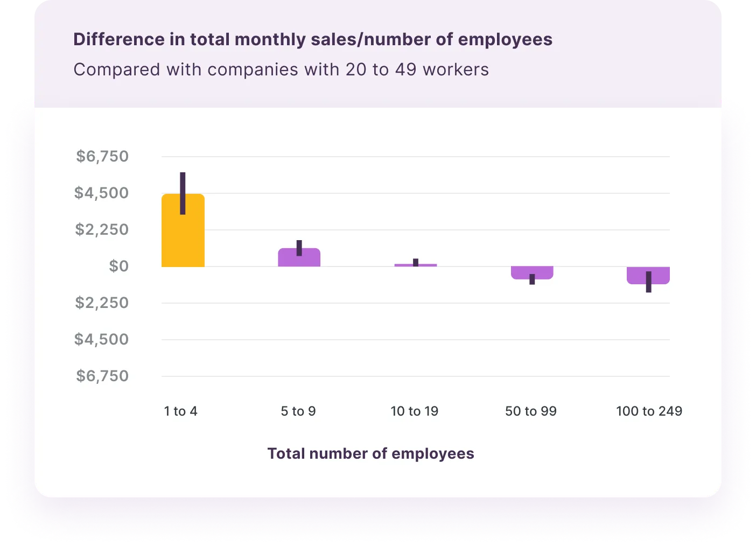Click the '10 to 19' axis label
The image size is (756, 547).
coord(415,411)
